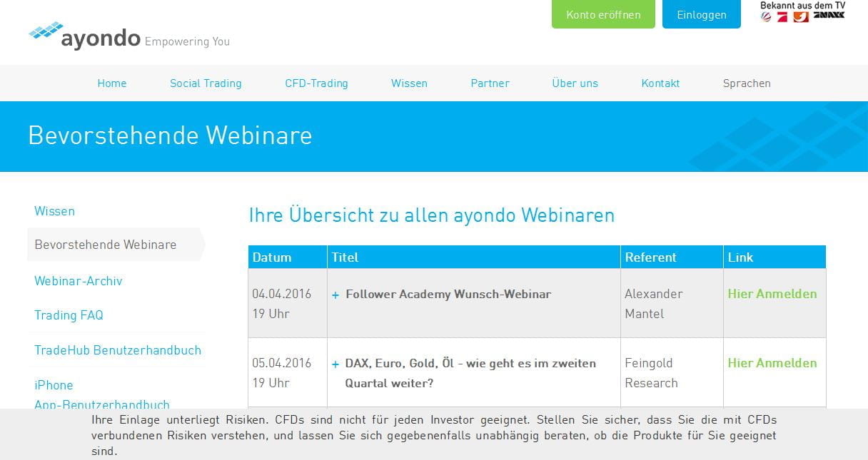This screenshot has height=460, width=868.
Task: Open the TradeHub Benutzerhandbuch link
Action: [118, 350]
